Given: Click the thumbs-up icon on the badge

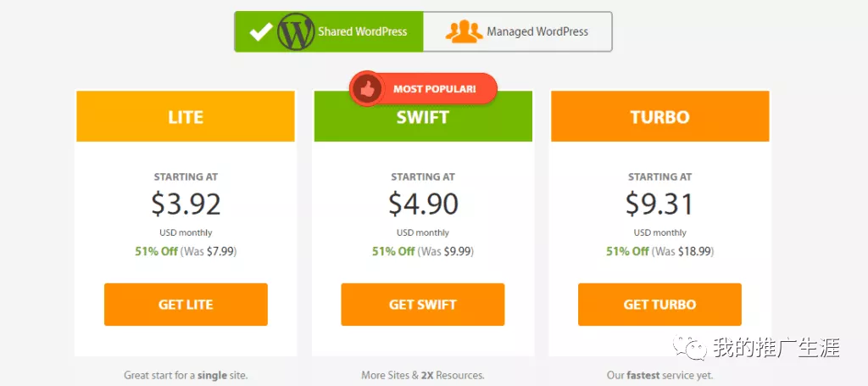Looking at the screenshot, I should [x=367, y=88].
